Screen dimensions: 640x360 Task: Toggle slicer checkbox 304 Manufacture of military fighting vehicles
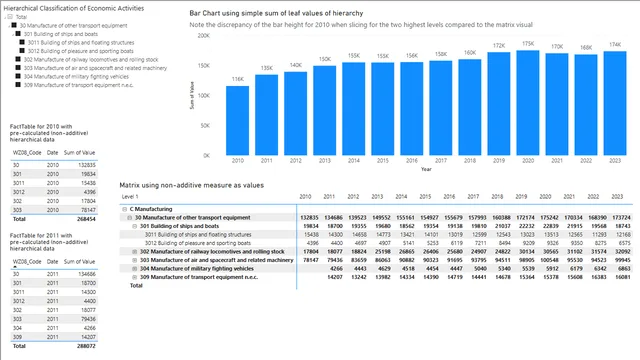(18, 76)
